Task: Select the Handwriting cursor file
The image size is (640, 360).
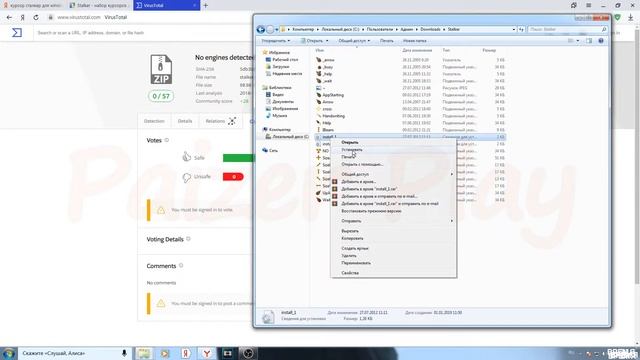Action: 333,116
